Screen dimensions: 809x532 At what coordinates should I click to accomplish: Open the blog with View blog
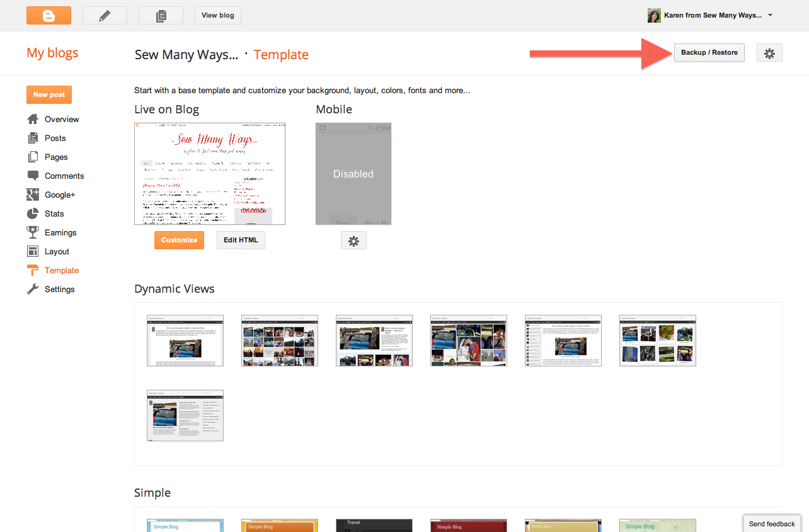click(x=217, y=15)
